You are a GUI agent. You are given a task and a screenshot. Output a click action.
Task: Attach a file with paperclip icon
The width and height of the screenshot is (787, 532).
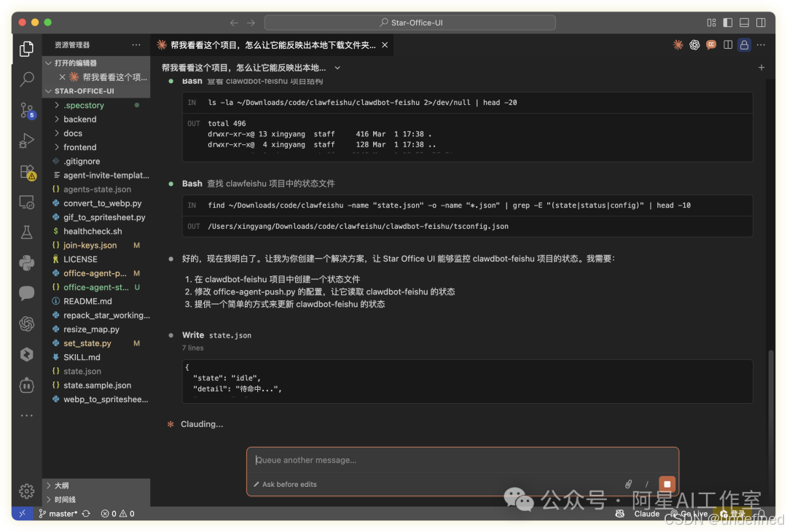tap(628, 484)
